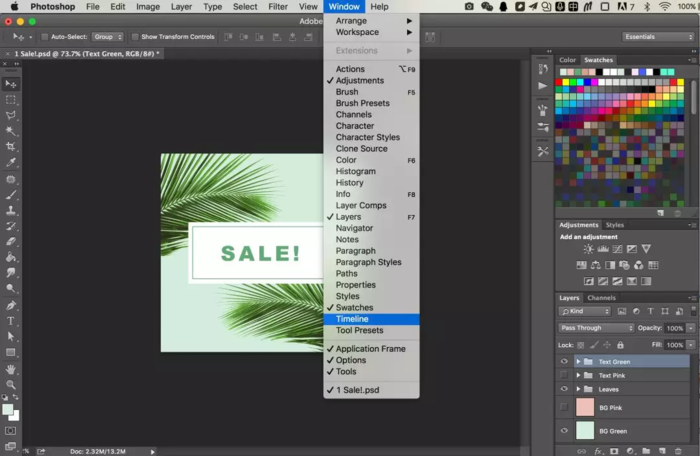Select the Horizontal Type tool

coord(11,321)
